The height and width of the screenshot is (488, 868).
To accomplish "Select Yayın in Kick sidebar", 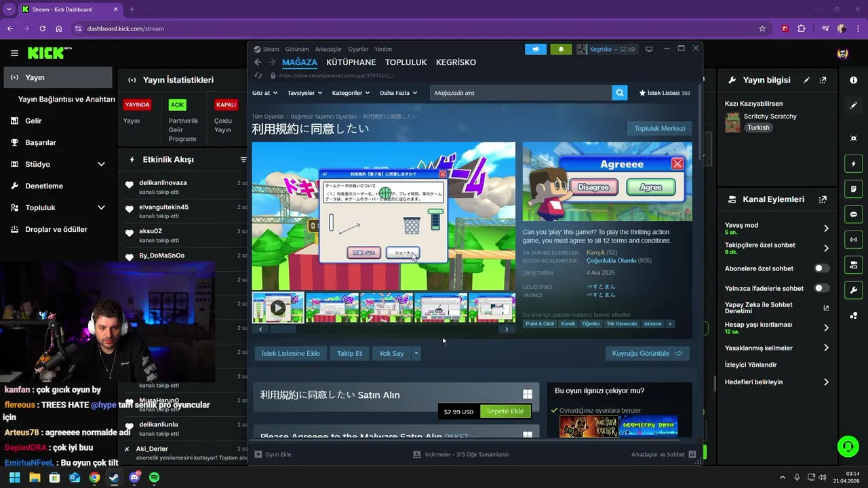I will click(58, 77).
